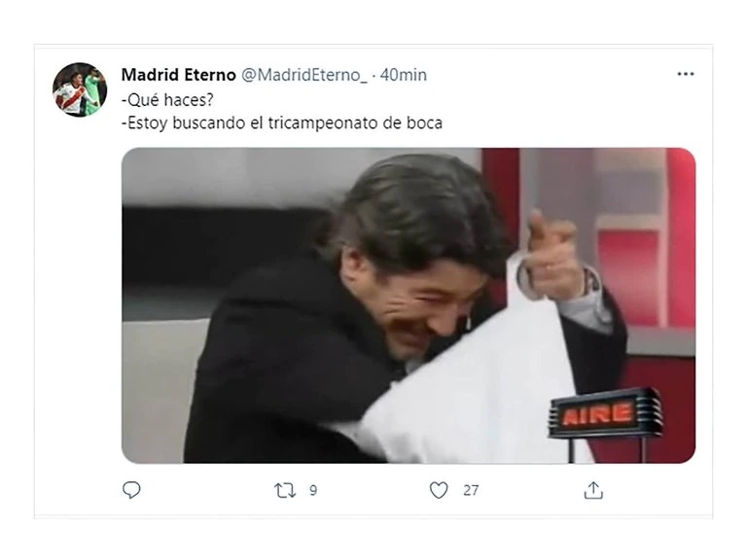Click the Madrid Eterno display name
747x560 pixels.
coord(179,75)
